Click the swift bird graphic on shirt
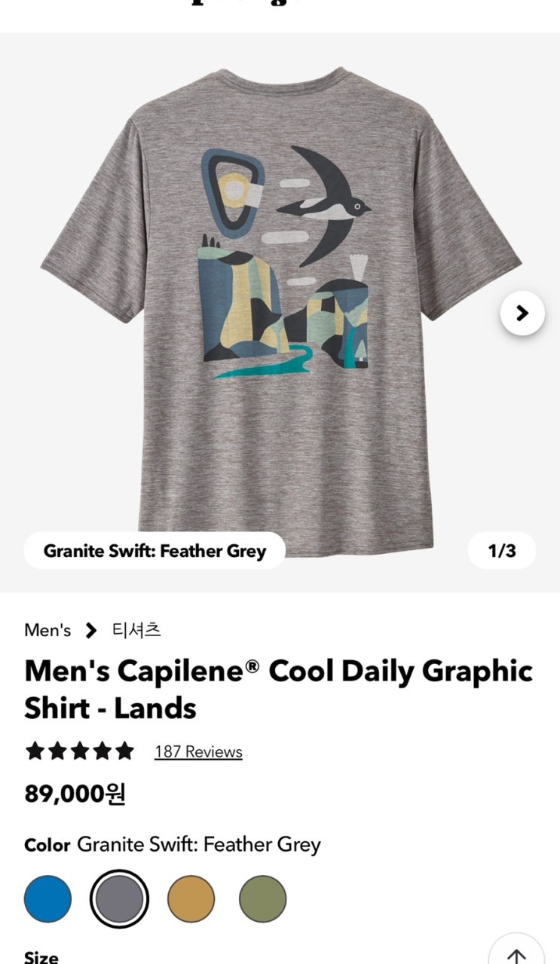This screenshot has height=964, width=560. (323, 205)
